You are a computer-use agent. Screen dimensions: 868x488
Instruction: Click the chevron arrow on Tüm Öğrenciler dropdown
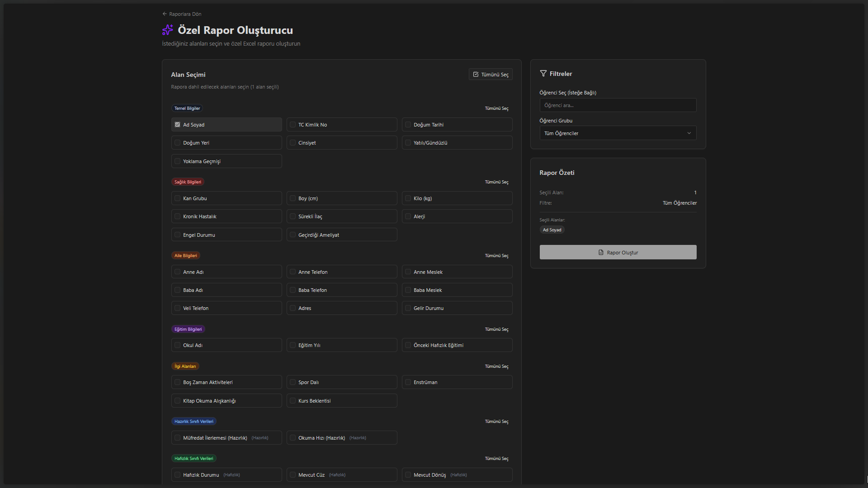point(689,133)
